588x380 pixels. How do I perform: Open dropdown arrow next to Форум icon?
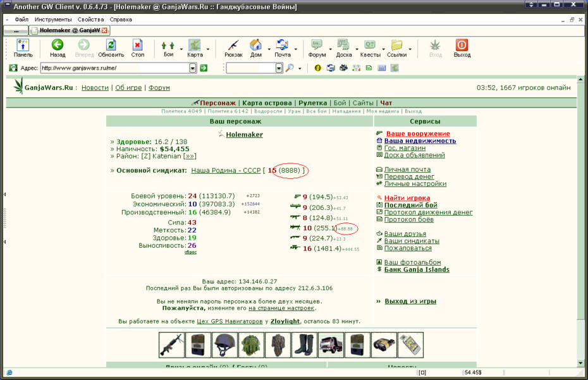[x=331, y=49]
